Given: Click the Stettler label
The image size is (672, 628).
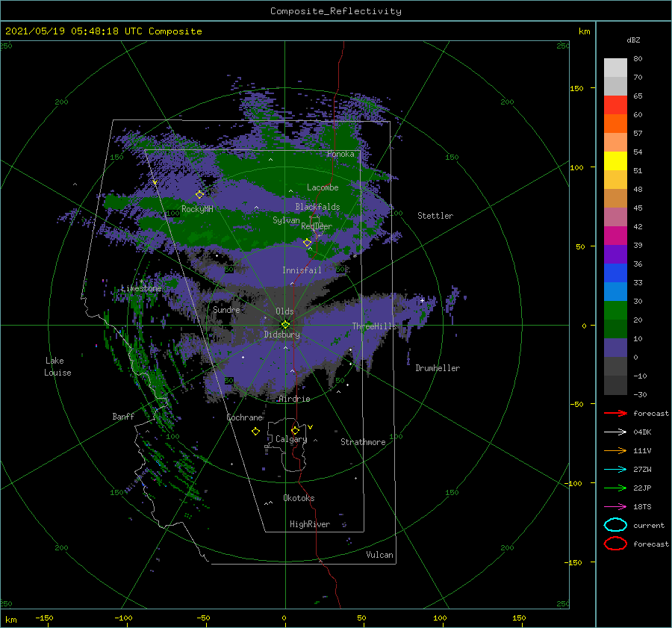Looking at the screenshot, I should (435, 216).
